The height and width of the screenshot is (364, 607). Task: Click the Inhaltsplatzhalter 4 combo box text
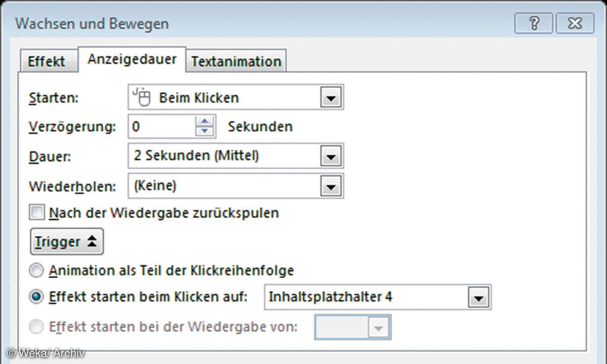[x=364, y=297]
